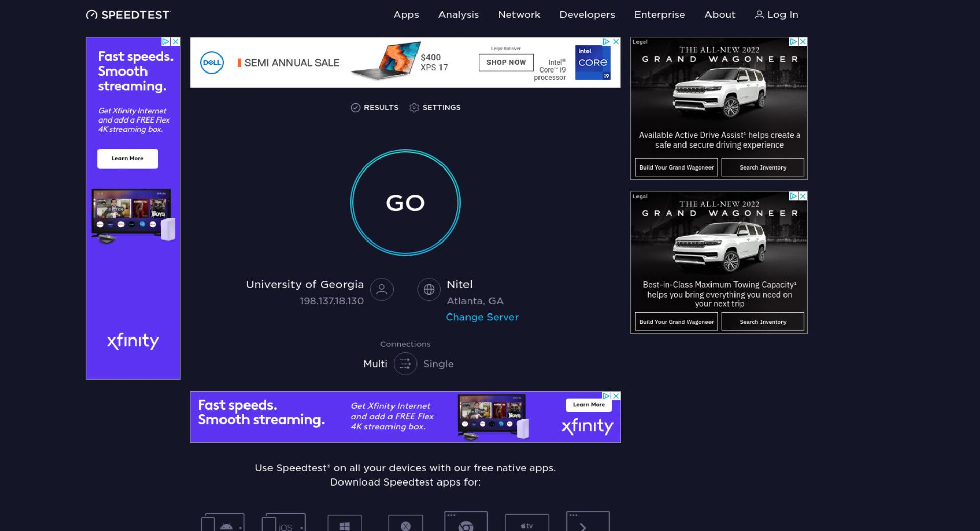Click Learn More in bottom Xfinity banner
The height and width of the screenshot is (531, 980).
(589, 405)
